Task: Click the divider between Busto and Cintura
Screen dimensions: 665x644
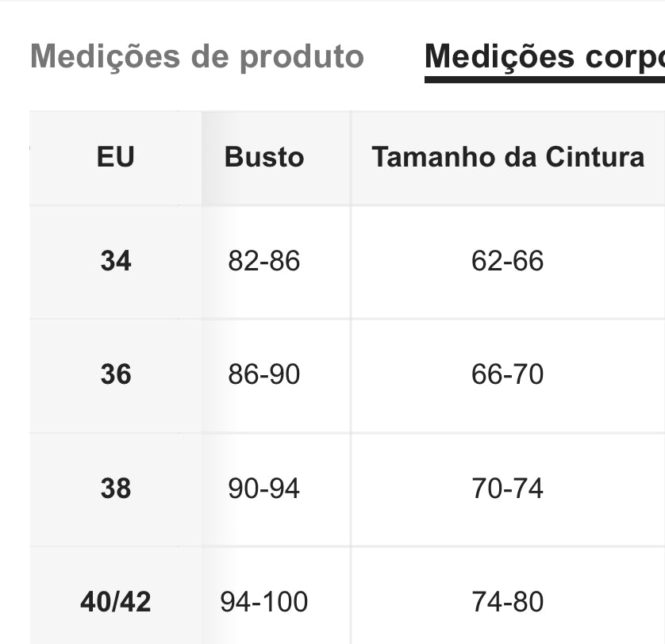Action: [x=351, y=378]
